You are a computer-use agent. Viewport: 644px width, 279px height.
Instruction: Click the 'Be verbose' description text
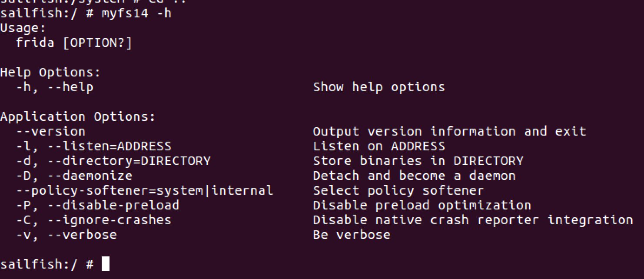(352, 235)
